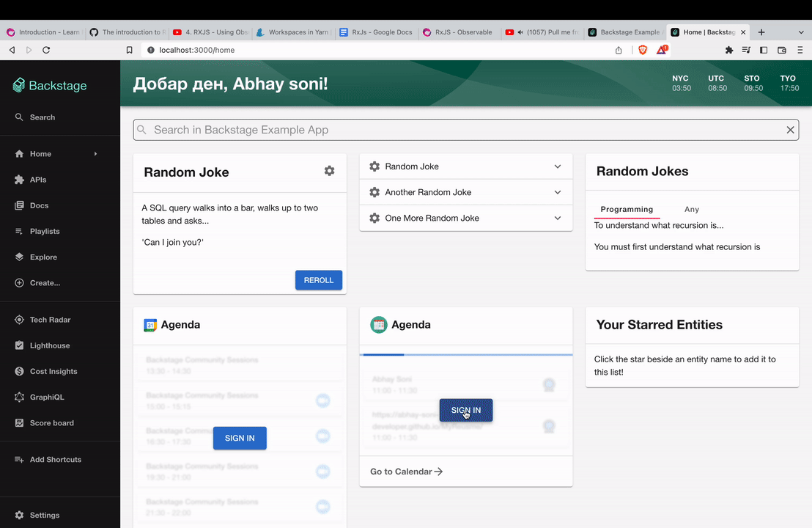Click SIGN IN on Google Agenda card
The image size is (812, 528).
coord(240,438)
